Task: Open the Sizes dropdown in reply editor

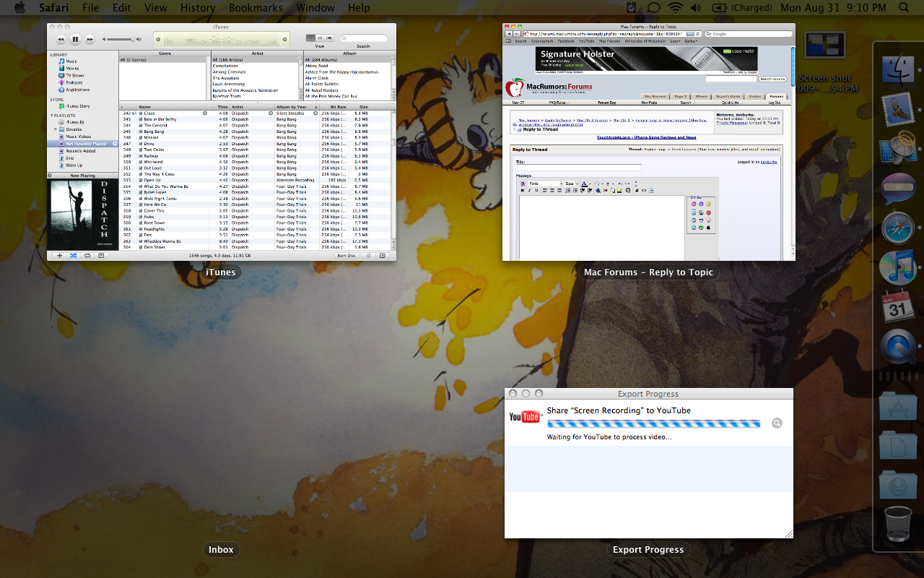Action: coord(572,184)
